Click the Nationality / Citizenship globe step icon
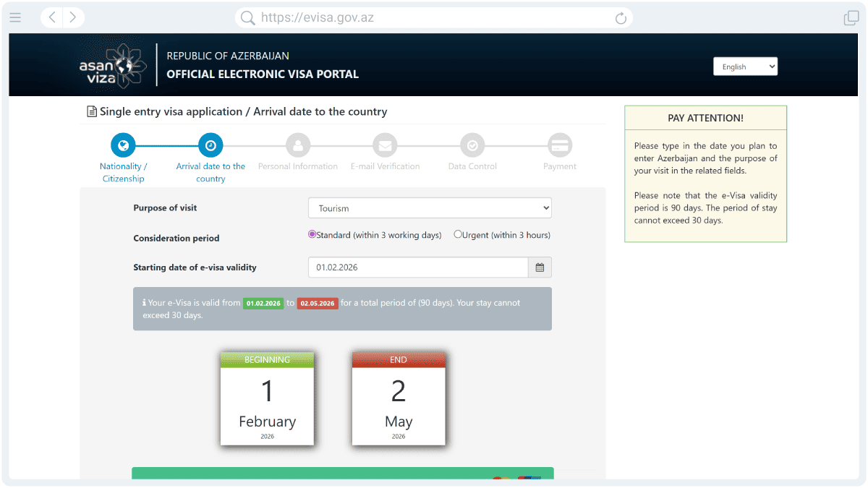The height and width of the screenshot is (488, 868). click(123, 145)
